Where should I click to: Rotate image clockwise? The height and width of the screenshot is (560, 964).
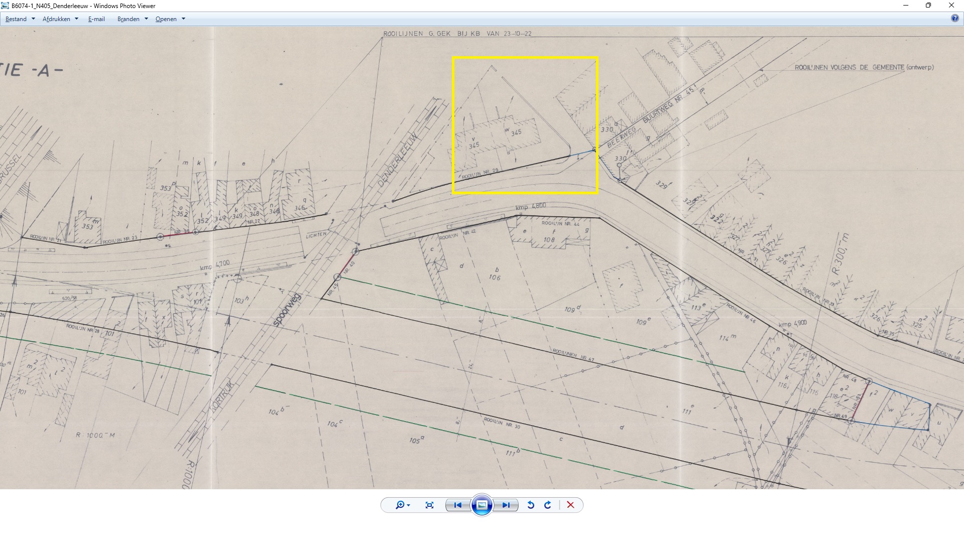548,505
